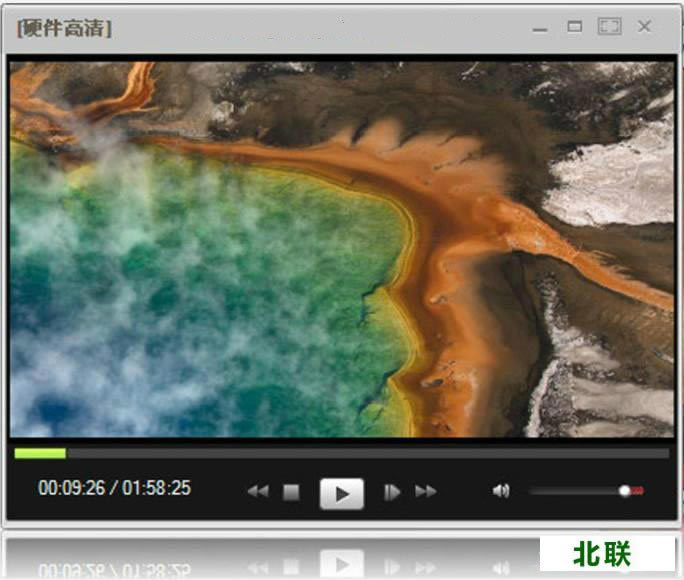Stop the video playback
Image resolution: width=684 pixels, height=580 pixels.
(x=291, y=492)
